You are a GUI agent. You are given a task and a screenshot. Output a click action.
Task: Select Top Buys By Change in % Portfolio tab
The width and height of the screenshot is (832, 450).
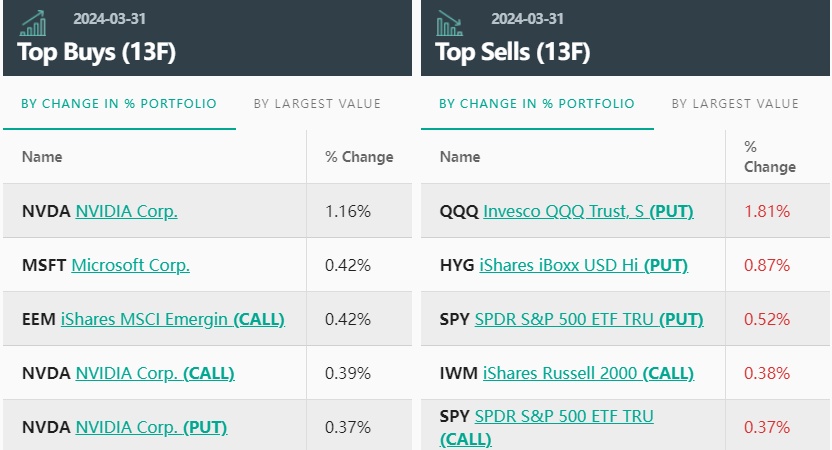tap(118, 103)
